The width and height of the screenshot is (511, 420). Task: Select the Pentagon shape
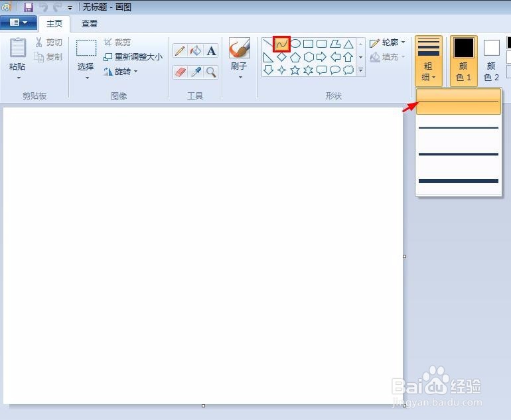pos(295,57)
